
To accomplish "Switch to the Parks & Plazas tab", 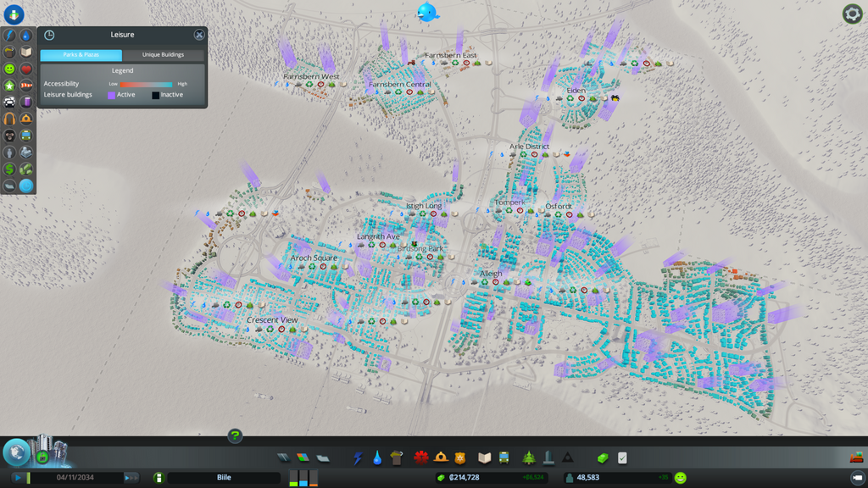I will point(81,55).
